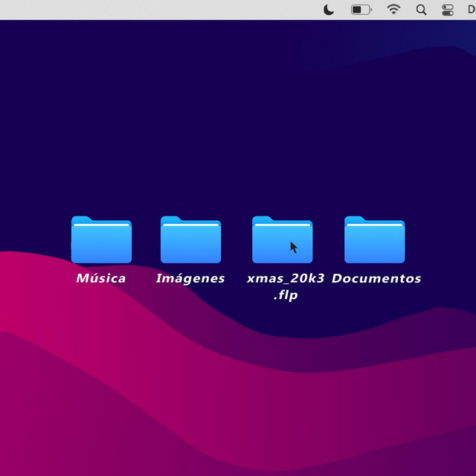Click the clock text at menu bar edge
Image resolution: width=476 pixels, height=476 pixels.
pyautogui.click(x=471, y=10)
